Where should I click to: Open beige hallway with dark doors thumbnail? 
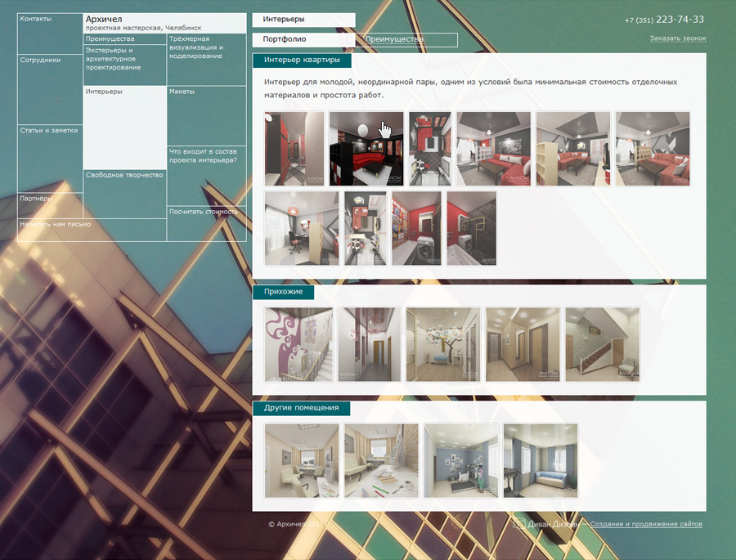[523, 344]
